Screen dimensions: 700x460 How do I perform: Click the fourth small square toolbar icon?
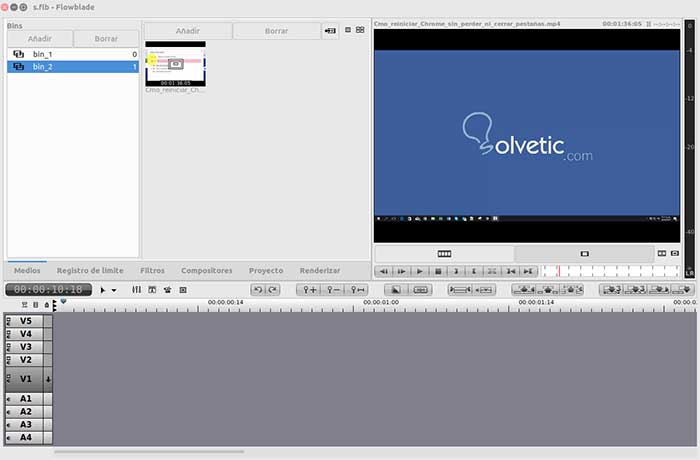183,290
